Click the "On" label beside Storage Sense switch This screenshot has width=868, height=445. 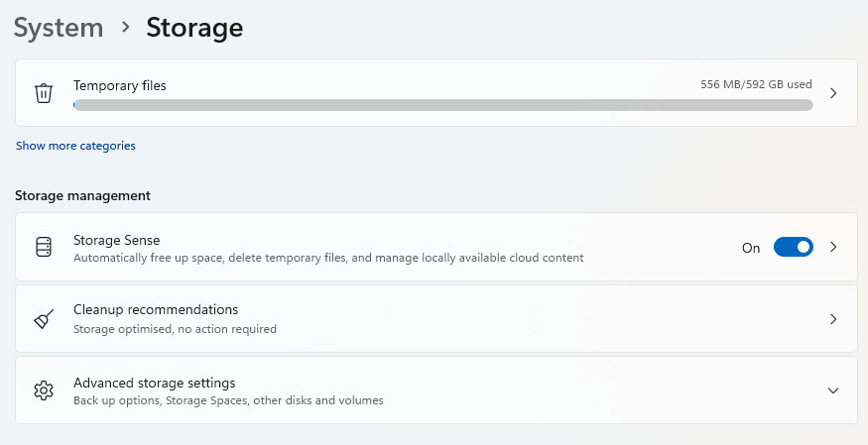751,248
